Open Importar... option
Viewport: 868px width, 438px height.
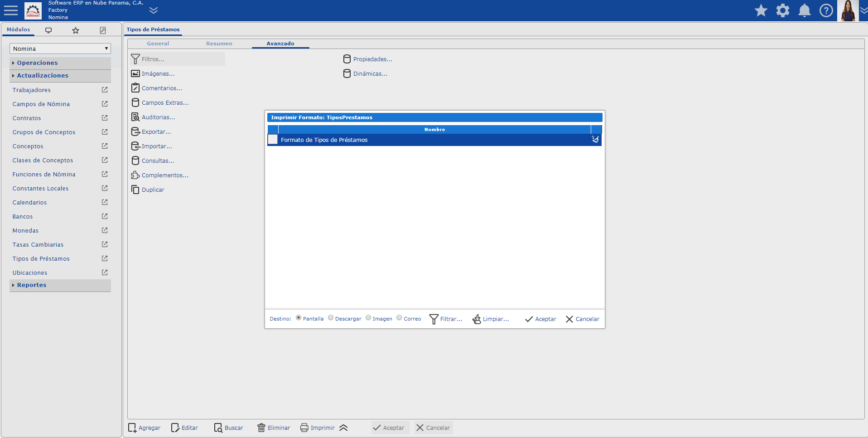[x=151, y=146]
